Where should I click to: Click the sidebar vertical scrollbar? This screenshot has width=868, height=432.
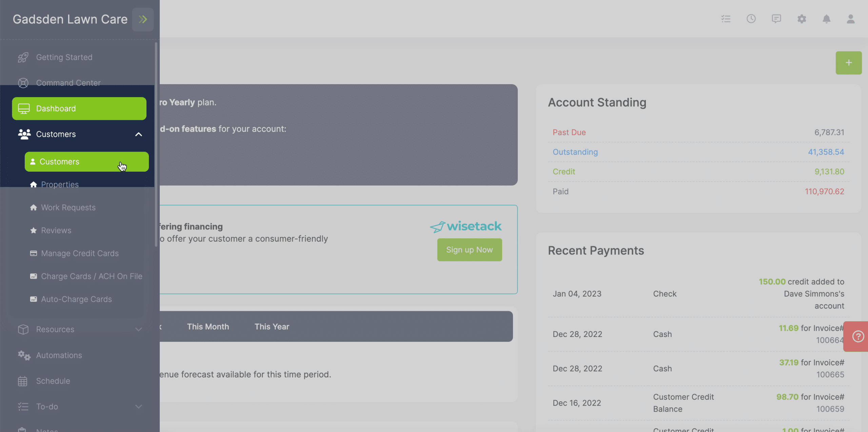click(156, 145)
